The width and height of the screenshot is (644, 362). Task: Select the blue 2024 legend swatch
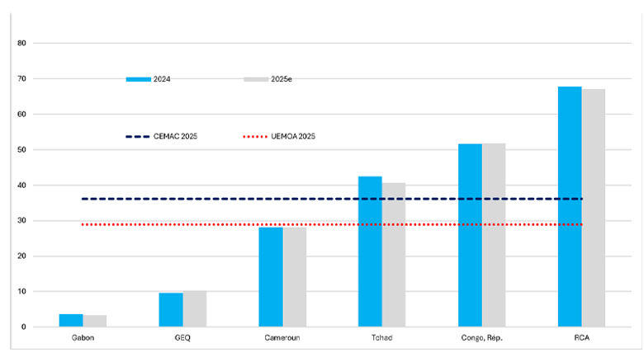pyautogui.click(x=139, y=79)
